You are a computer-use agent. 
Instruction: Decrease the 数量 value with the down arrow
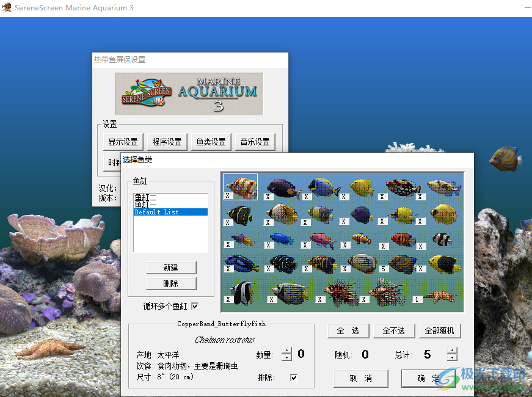pyautogui.click(x=286, y=357)
